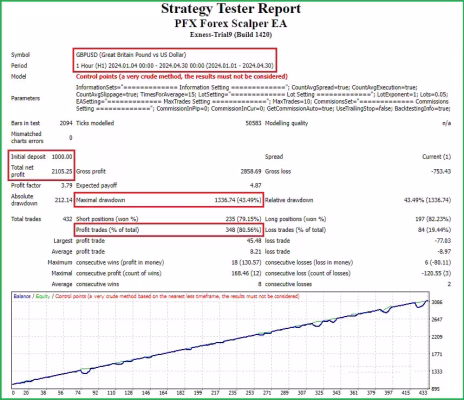Image resolution: width=464 pixels, height=400 pixels.
Task: Click the red Control points model warning
Action: 182,76
